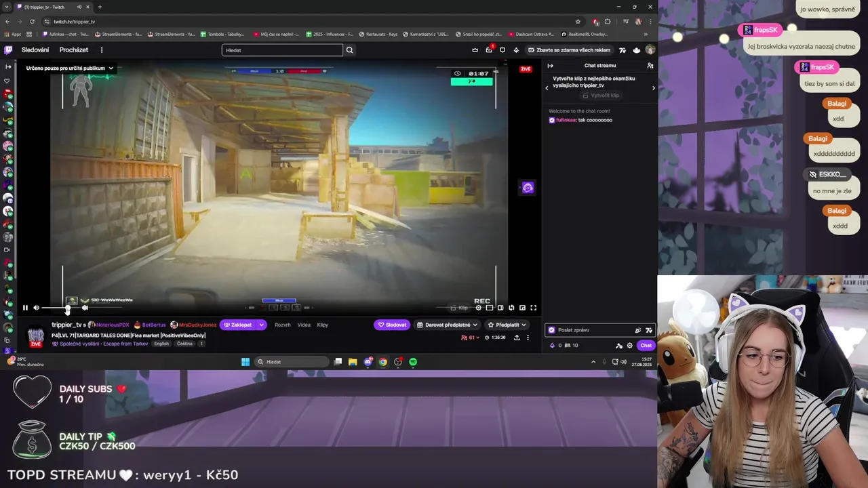Click the Zaklepat button

coord(237,325)
